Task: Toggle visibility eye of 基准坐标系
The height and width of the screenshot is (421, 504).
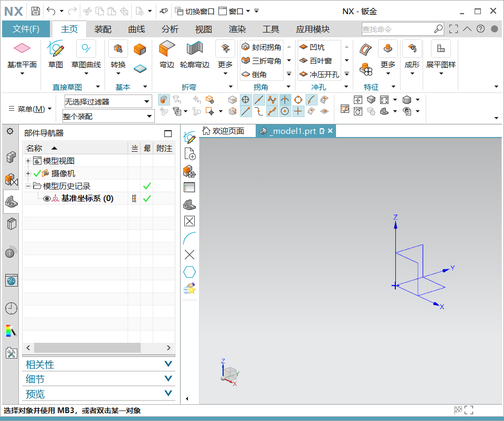Action: [x=47, y=198]
